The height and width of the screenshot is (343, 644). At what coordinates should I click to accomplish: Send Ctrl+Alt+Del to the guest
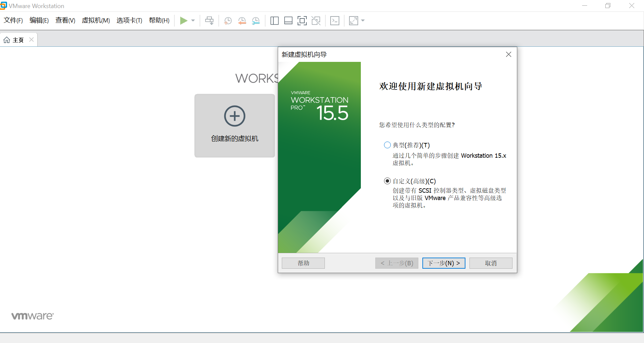(x=209, y=21)
